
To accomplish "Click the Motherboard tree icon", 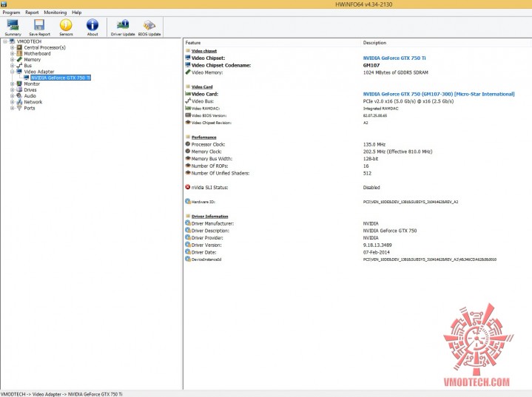I will [x=19, y=53].
